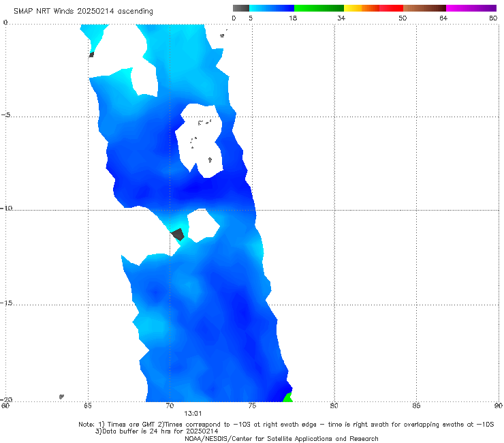Viewport: 504px width, 443px height.
Task: Click the latitude label '-20'
Action: click(x=6, y=399)
